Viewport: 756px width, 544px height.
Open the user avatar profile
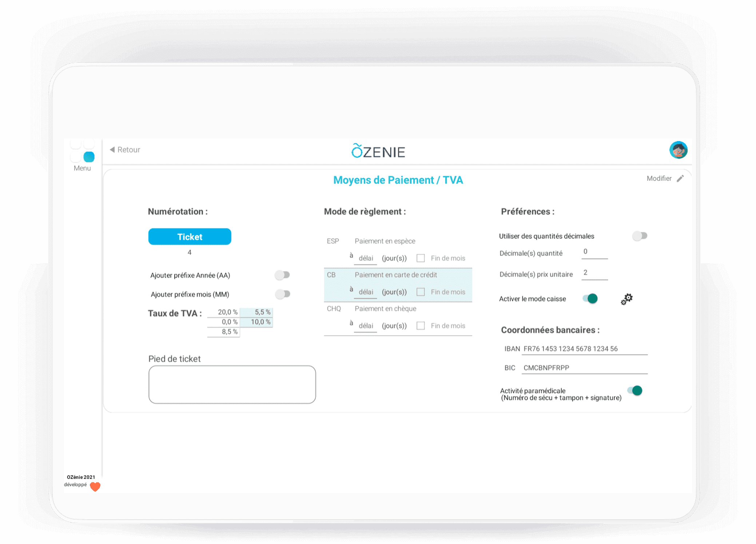(x=678, y=150)
